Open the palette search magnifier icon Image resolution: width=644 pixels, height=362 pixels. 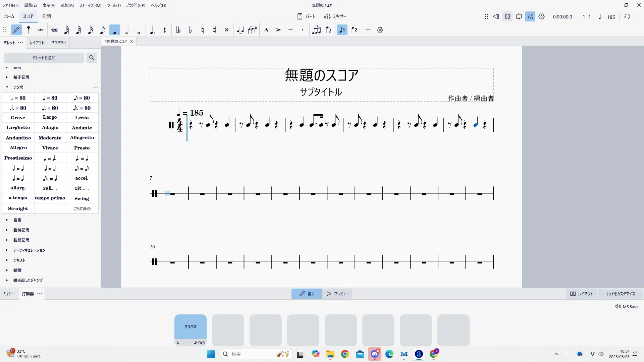click(x=91, y=58)
